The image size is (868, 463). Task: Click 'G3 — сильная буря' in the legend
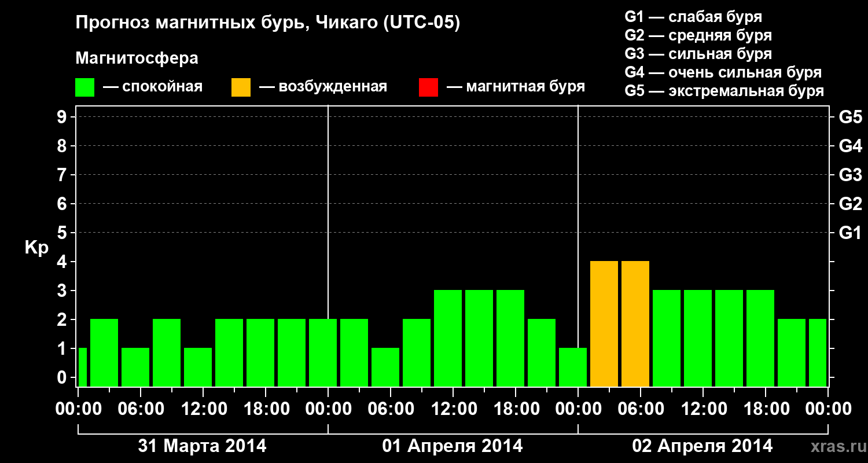(698, 54)
